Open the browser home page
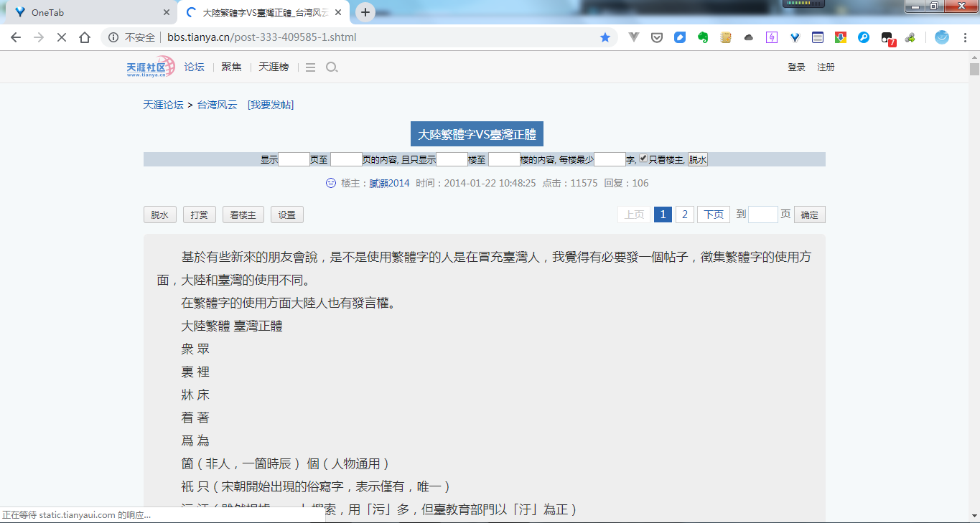Viewport: 980px width, 523px height. pyautogui.click(x=85, y=37)
